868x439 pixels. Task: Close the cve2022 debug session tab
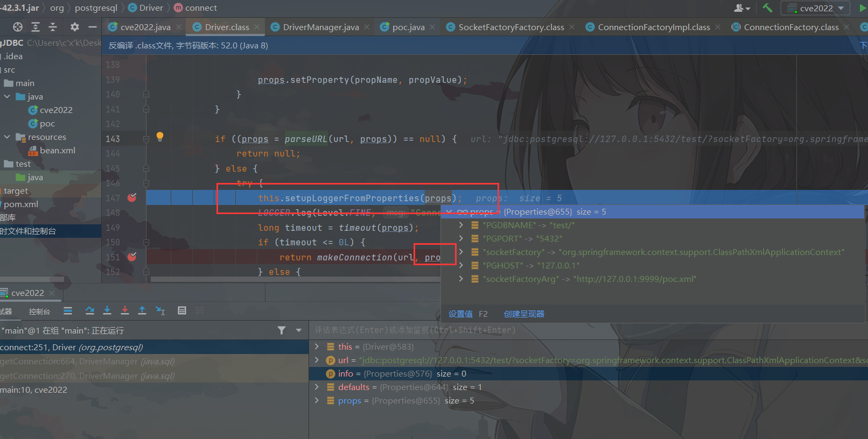point(52,293)
